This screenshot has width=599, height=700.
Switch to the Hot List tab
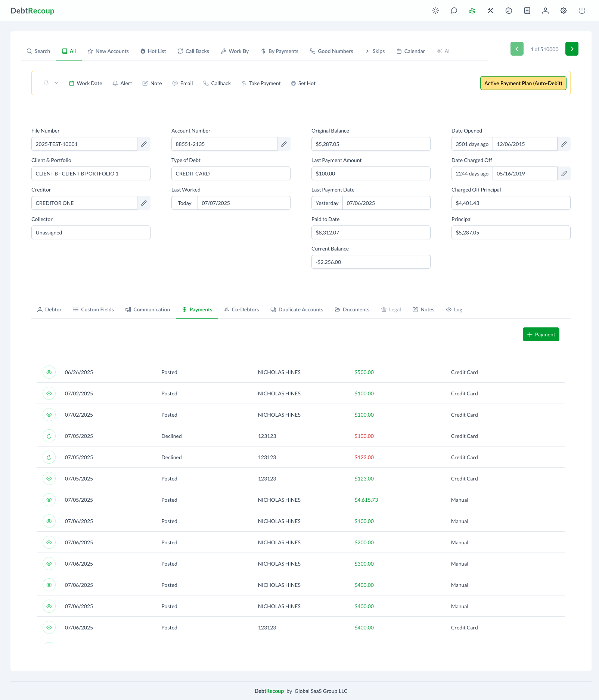(153, 51)
